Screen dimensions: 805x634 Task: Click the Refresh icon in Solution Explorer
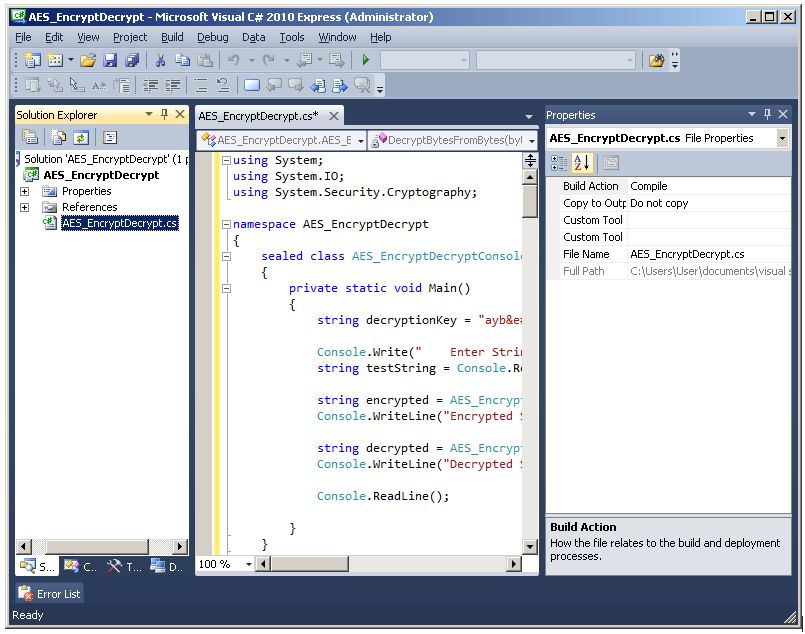[80, 138]
